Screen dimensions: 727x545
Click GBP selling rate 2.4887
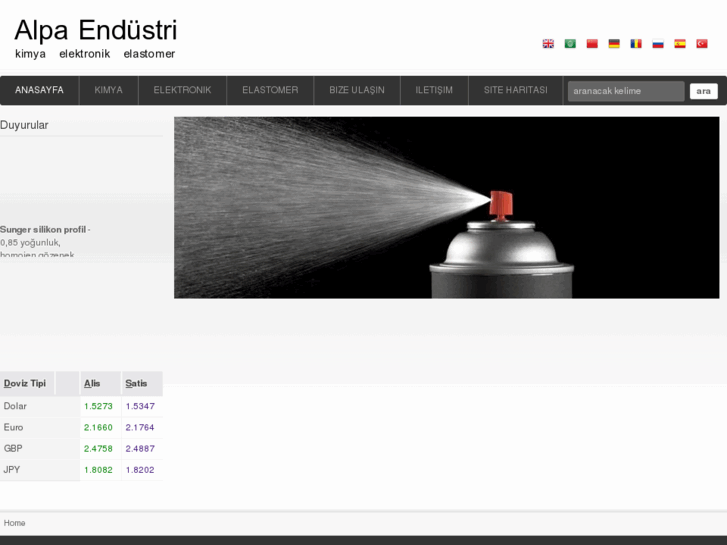pyautogui.click(x=140, y=449)
